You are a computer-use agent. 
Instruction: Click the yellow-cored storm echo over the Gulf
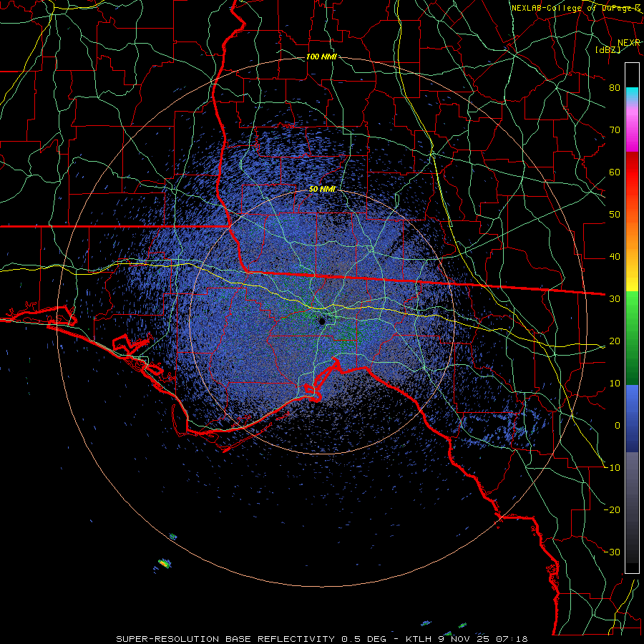point(165,564)
